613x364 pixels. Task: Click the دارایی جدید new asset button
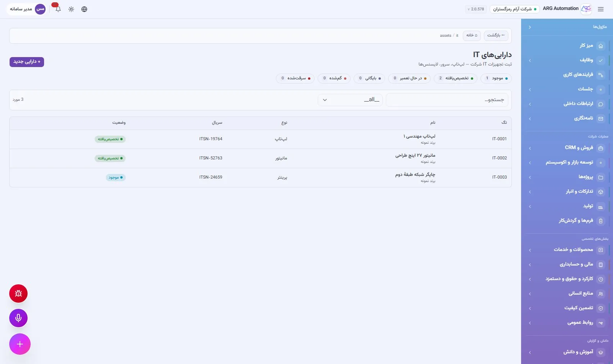pos(27,62)
